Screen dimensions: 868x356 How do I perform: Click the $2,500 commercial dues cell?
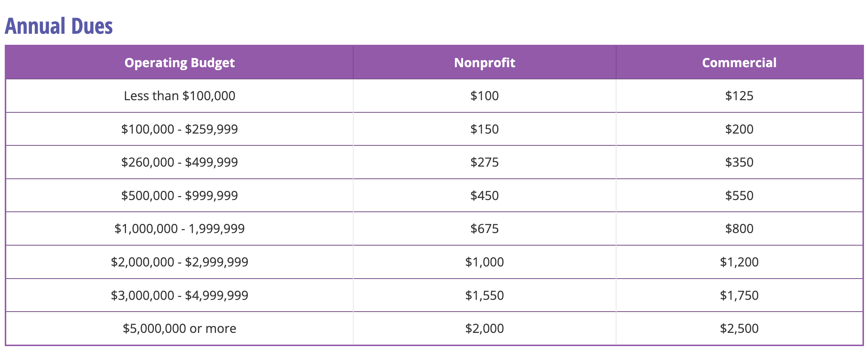coord(739,328)
